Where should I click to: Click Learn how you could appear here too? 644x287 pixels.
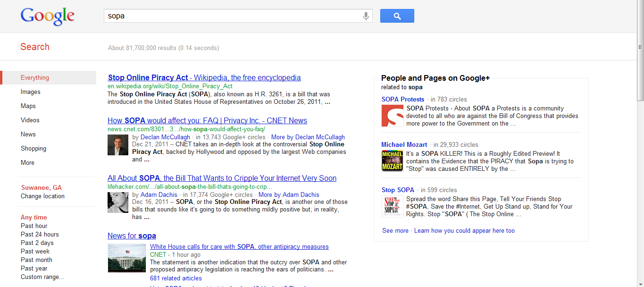point(464,231)
